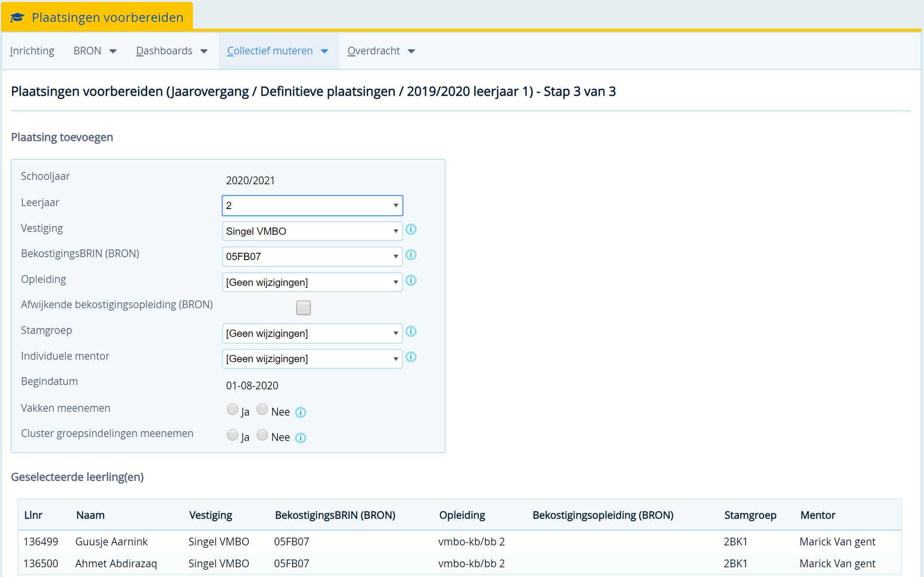The image size is (924, 577).
Task: Tick Afwijkende bekostigingsopleiding (BRON) checkbox
Action: point(303,308)
